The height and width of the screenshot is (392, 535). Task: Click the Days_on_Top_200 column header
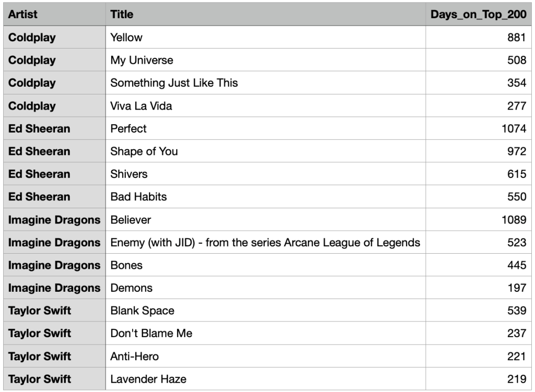pyautogui.click(x=478, y=15)
